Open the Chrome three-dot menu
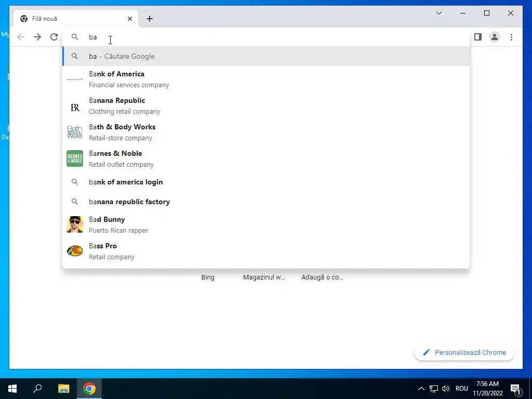Viewport: 532px width, 399px height. 511,37
